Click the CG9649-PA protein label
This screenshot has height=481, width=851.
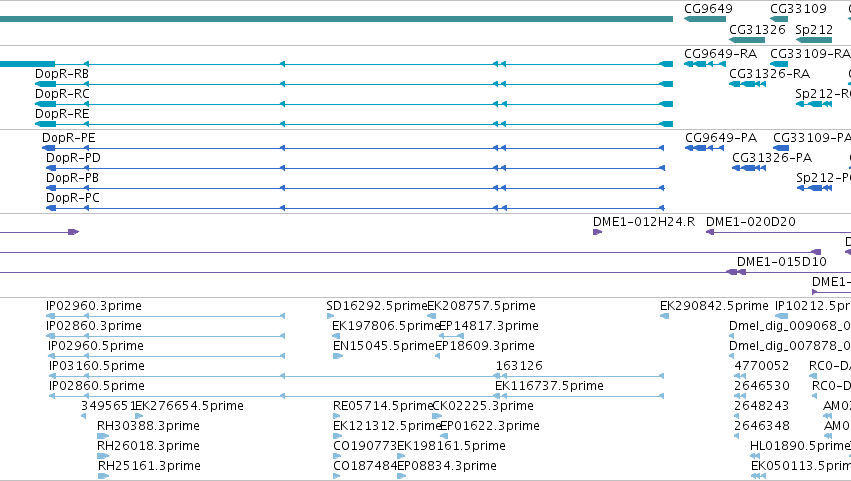tap(721, 138)
